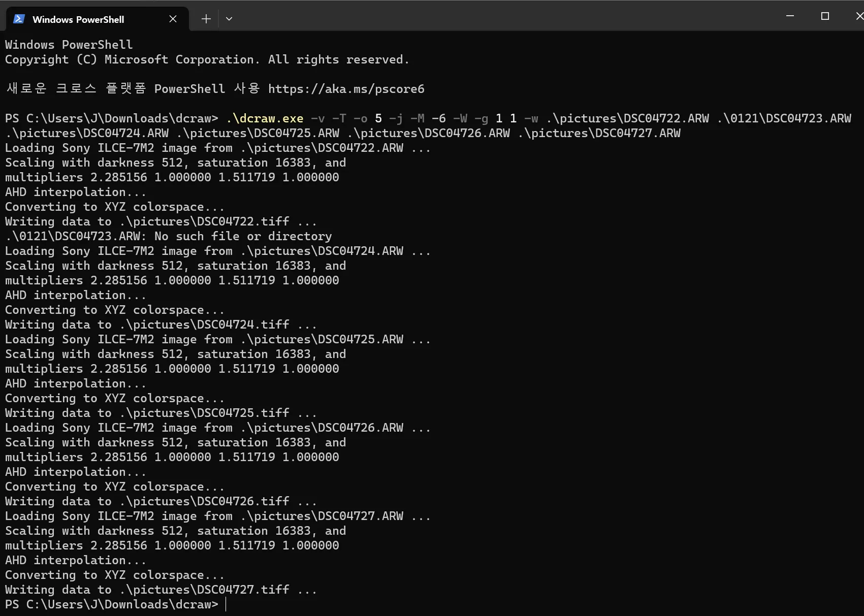Expand the new tab profile dropdown chevron

(x=229, y=19)
